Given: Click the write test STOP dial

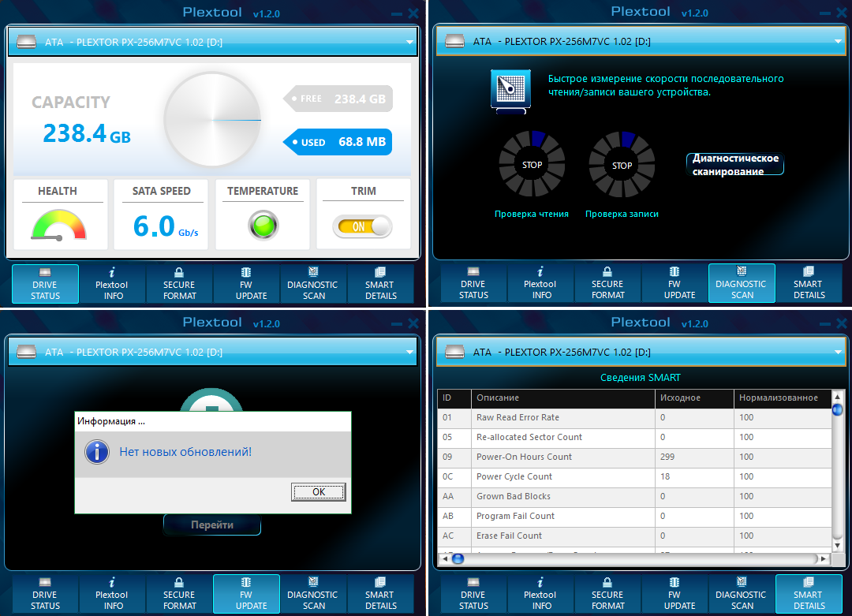Looking at the screenshot, I should pos(622,165).
